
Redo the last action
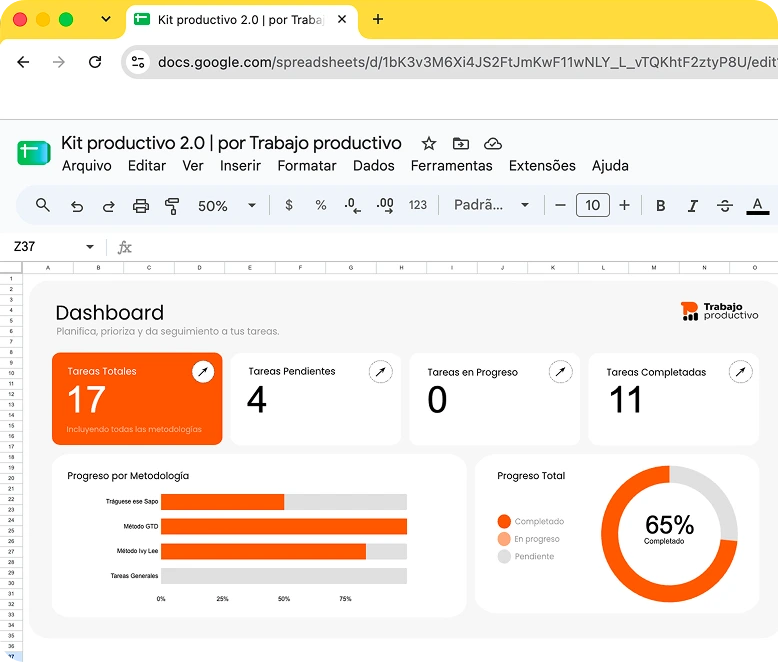point(108,206)
